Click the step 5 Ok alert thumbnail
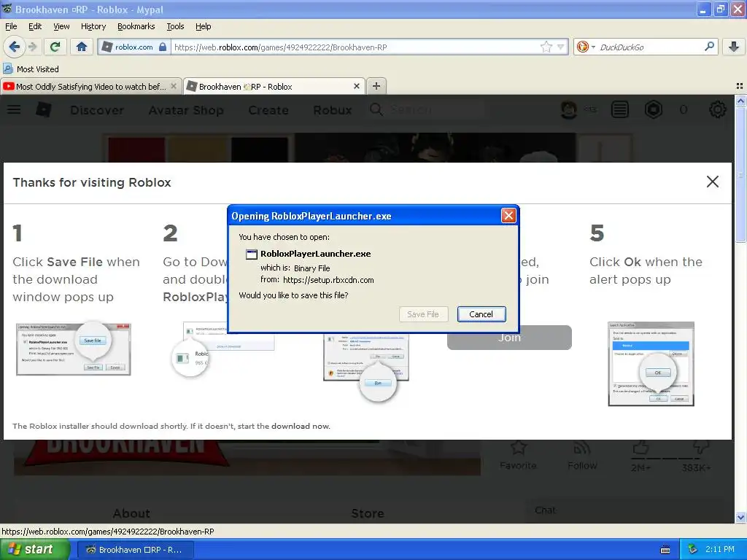 tap(651, 364)
